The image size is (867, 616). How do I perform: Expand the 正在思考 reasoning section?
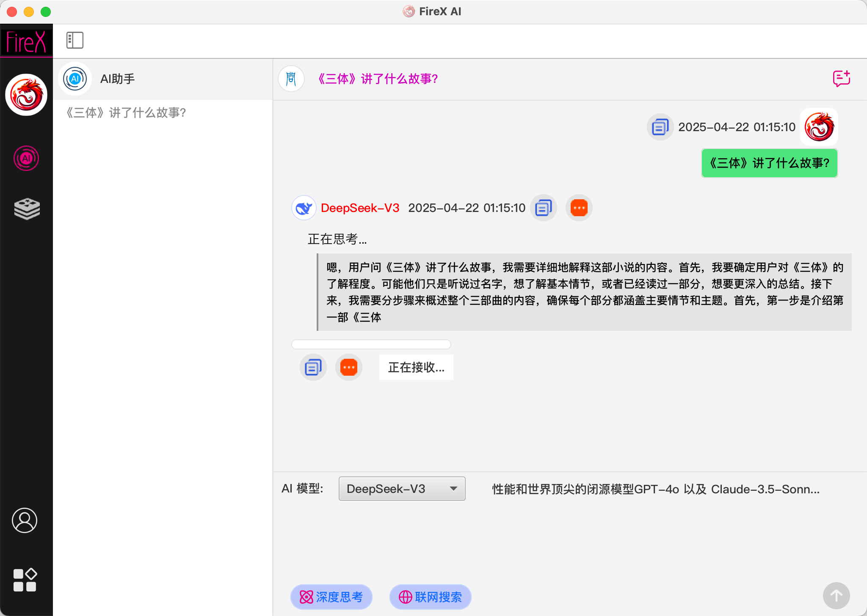click(x=337, y=239)
